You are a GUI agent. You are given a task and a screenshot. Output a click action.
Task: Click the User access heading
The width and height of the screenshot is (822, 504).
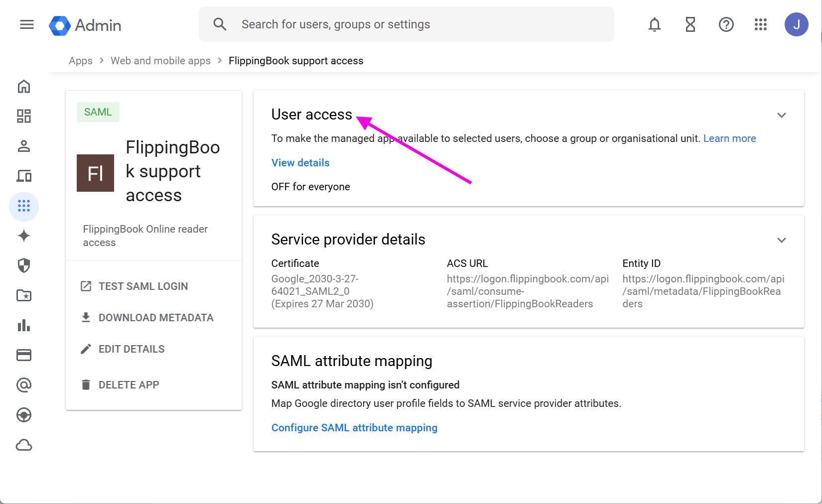(x=312, y=115)
